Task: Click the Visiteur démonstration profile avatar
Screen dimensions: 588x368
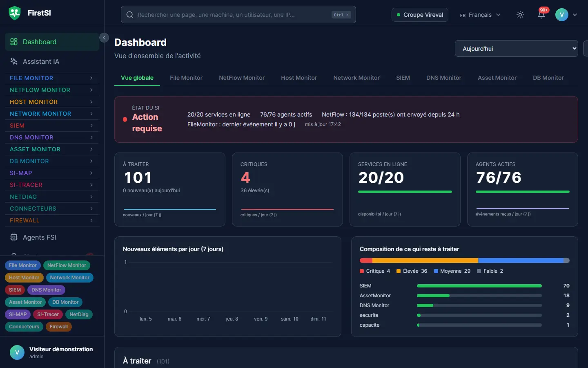Action: click(17, 352)
